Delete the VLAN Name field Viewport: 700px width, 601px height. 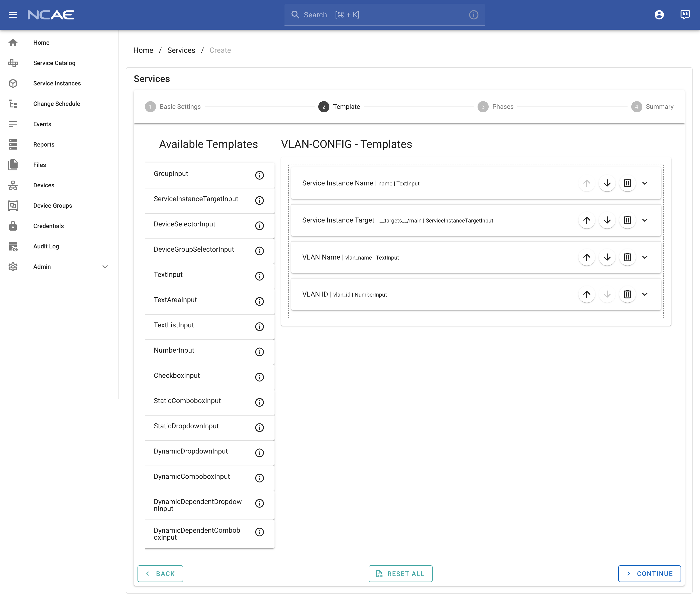(627, 257)
